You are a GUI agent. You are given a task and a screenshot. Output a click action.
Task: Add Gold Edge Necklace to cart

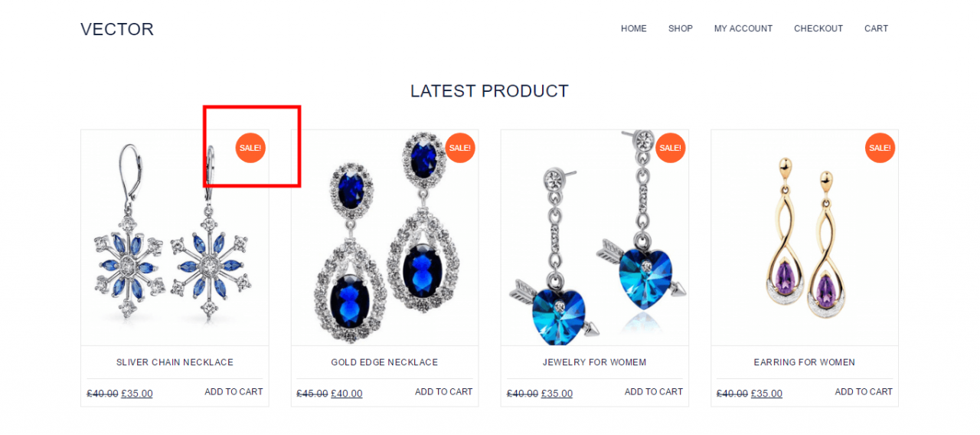pyautogui.click(x=444, y=391)
